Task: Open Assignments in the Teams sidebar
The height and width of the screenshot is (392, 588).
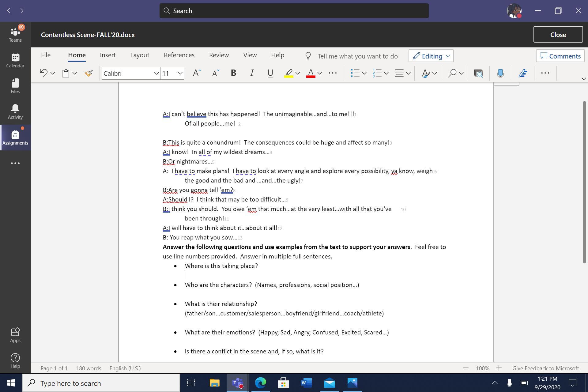Action: click(15, 138)
